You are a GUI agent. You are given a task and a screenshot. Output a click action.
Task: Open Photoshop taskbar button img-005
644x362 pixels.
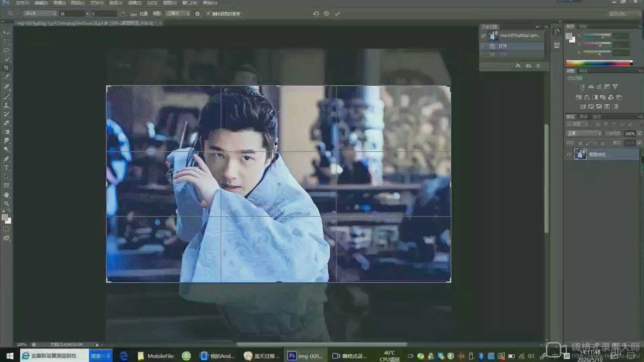(x=306, y=356)
